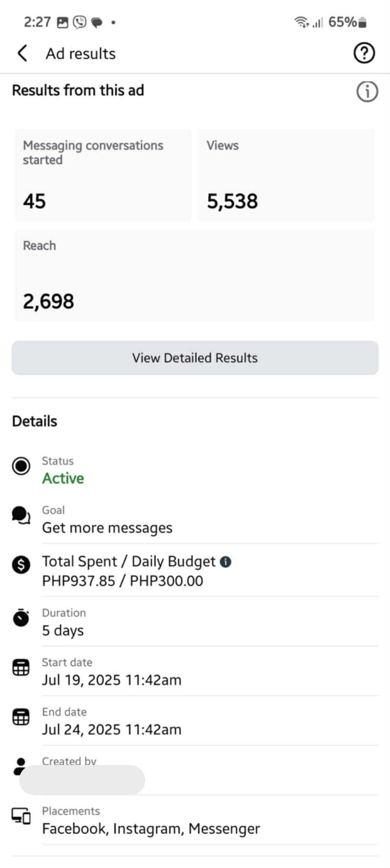Tap the dollar sign Total Spent icon
390x868 pixels.
(x=21, y=565)
